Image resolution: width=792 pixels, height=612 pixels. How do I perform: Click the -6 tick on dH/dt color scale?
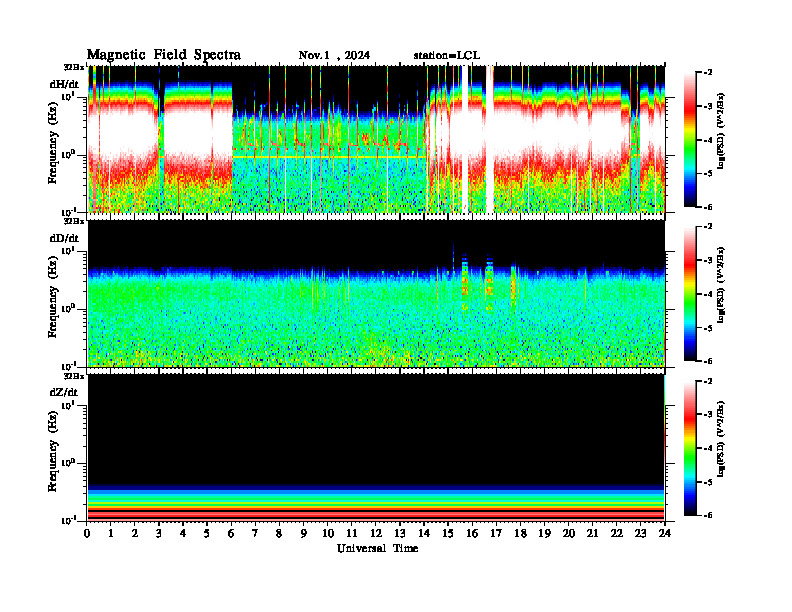pos(708,207)
